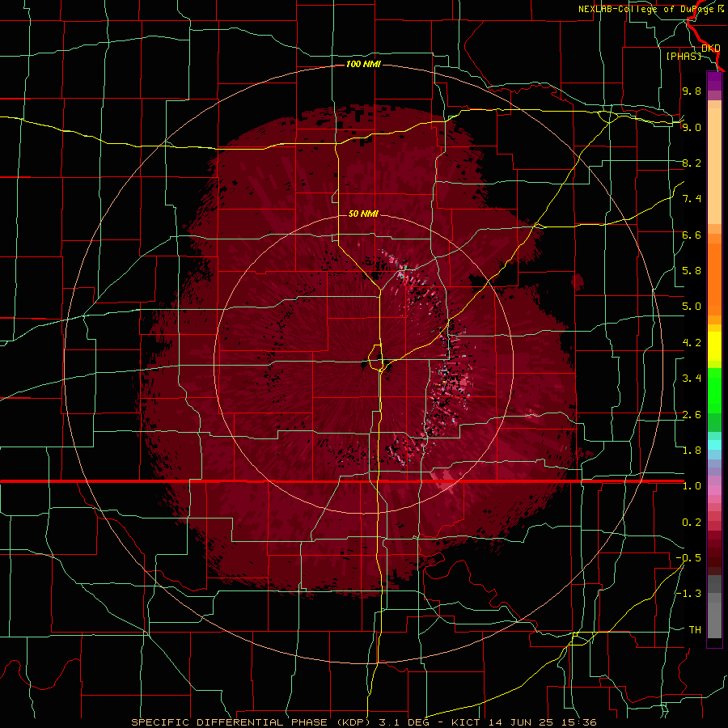Image resolution: width=728 pixels, height=728 pixels.
Task: Click the 100 NMI range ring label
Action: (x=363, y=64)
